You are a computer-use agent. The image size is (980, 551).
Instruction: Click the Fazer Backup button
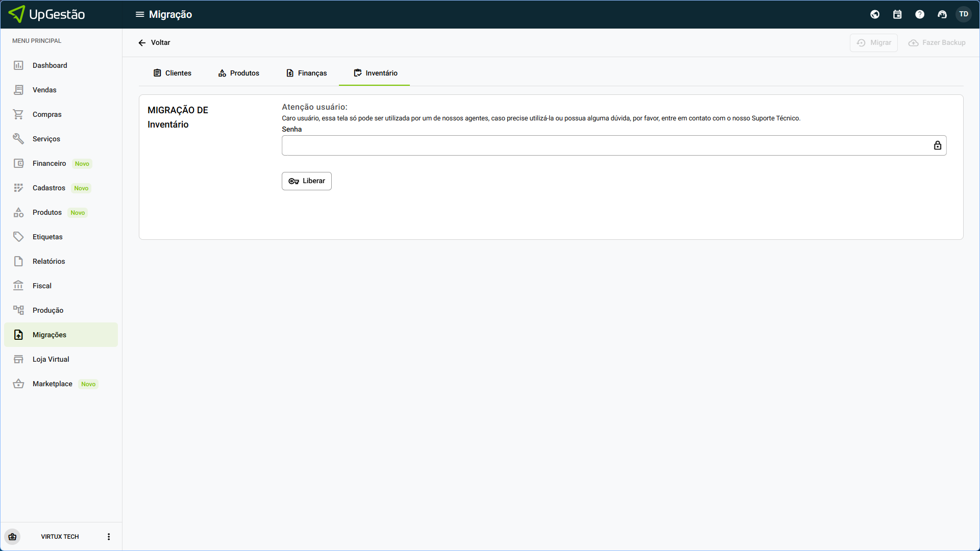[x=937, y=42]
